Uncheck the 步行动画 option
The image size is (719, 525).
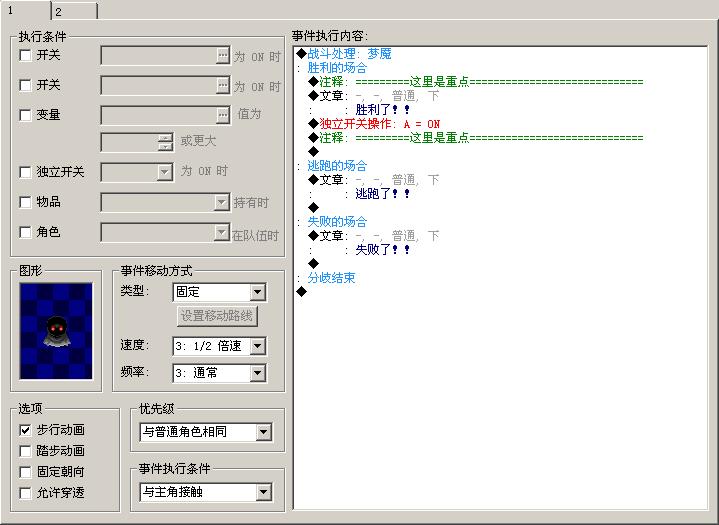pyautogui.click(x=25, y=430)
